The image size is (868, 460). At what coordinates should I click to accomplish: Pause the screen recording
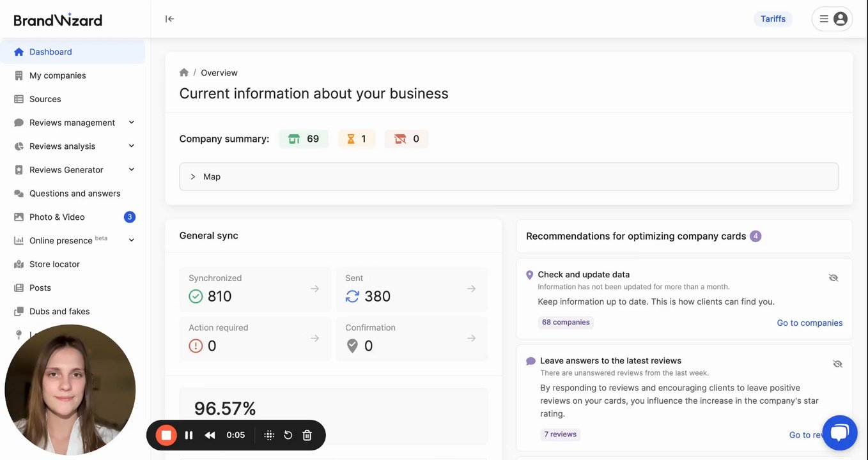pos(189,435)
